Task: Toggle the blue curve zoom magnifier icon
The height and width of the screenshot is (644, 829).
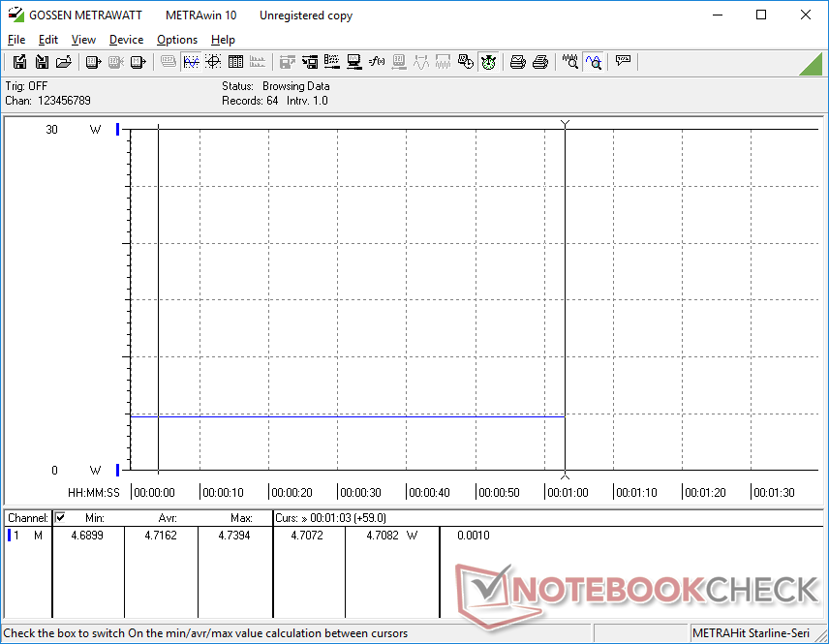Action: (x=594, y=62)
